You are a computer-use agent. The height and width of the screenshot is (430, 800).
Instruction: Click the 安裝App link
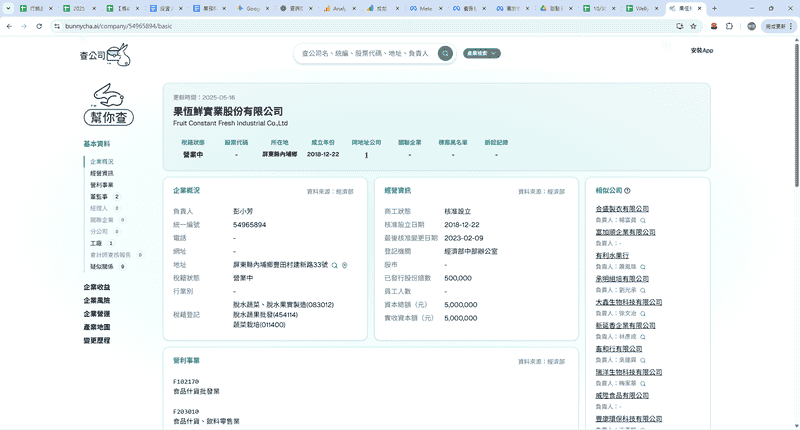pyautogui.click(x=701, y=50)
